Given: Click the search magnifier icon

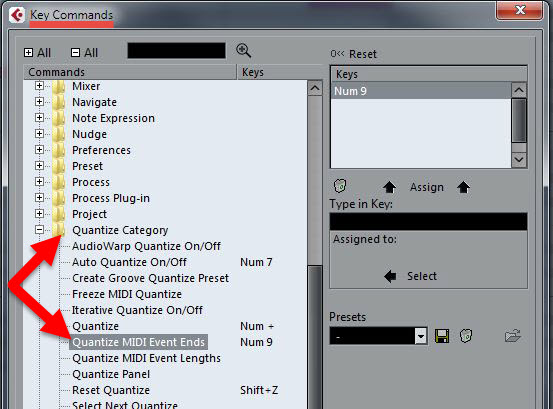Looking at the screenshot, I should coord(244,50).
